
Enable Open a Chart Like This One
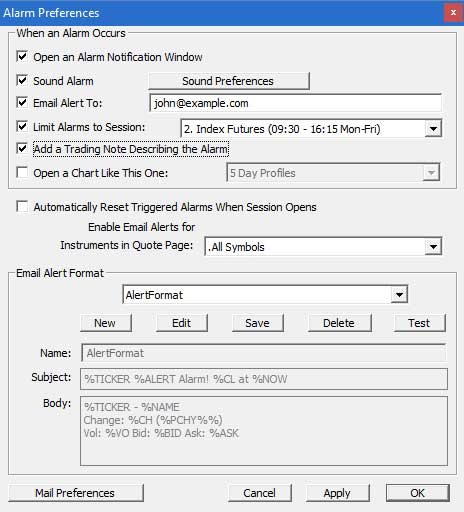click(x=22, y=173)
